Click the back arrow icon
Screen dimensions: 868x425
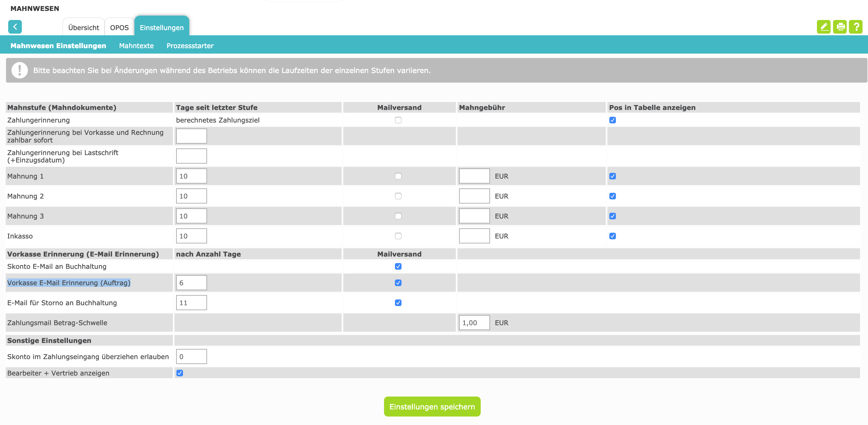(x=15, y=27)
